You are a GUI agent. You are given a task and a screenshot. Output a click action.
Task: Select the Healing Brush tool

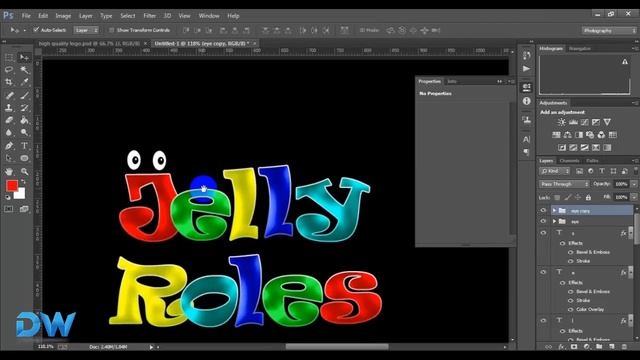click(x=9, y=96)
